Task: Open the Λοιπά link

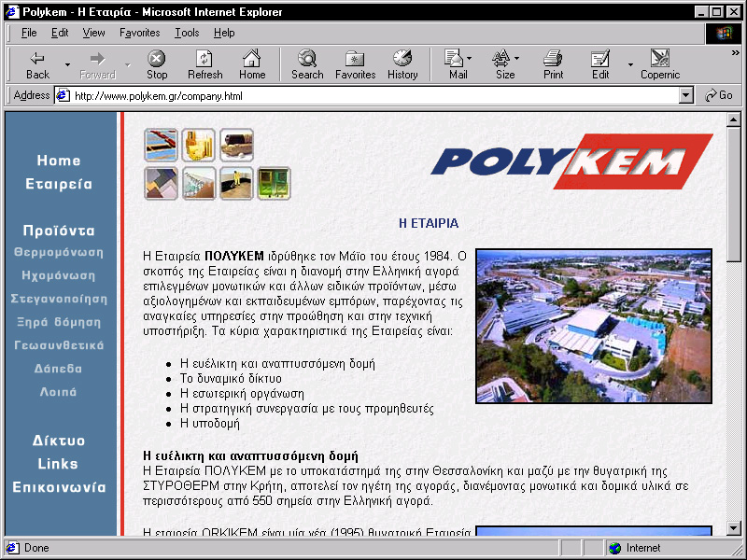Action: point(58,392)
